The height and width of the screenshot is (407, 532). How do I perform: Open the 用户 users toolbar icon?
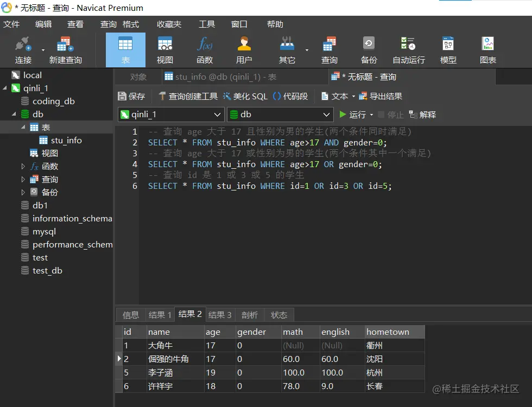click(244, 50)
